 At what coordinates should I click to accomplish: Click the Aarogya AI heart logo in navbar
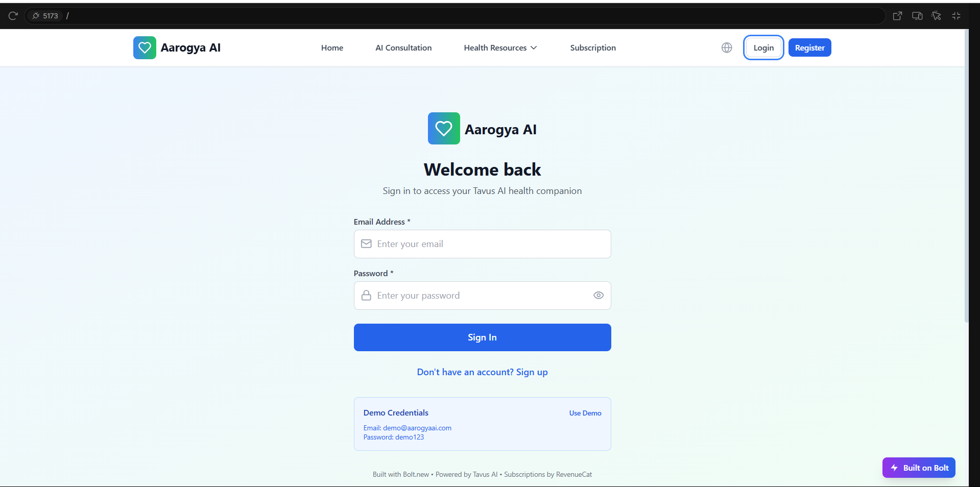(x=145, y=47)
